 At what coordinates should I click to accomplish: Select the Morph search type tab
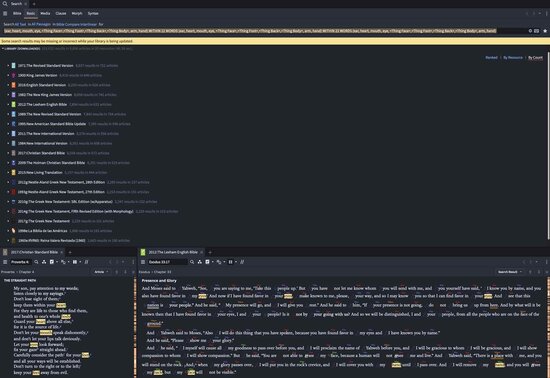click(x=77, y=13)
